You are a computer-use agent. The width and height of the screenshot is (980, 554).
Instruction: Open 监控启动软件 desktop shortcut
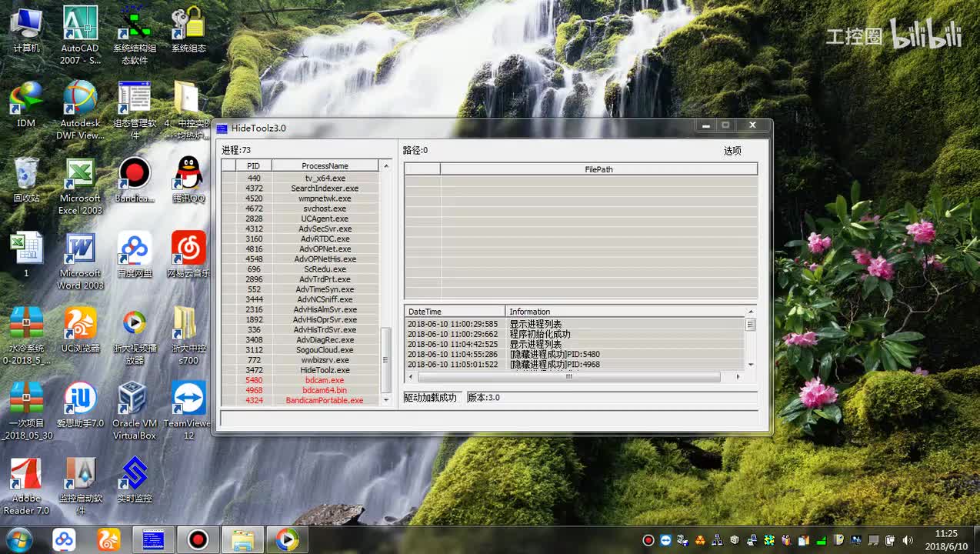(80, 486)
